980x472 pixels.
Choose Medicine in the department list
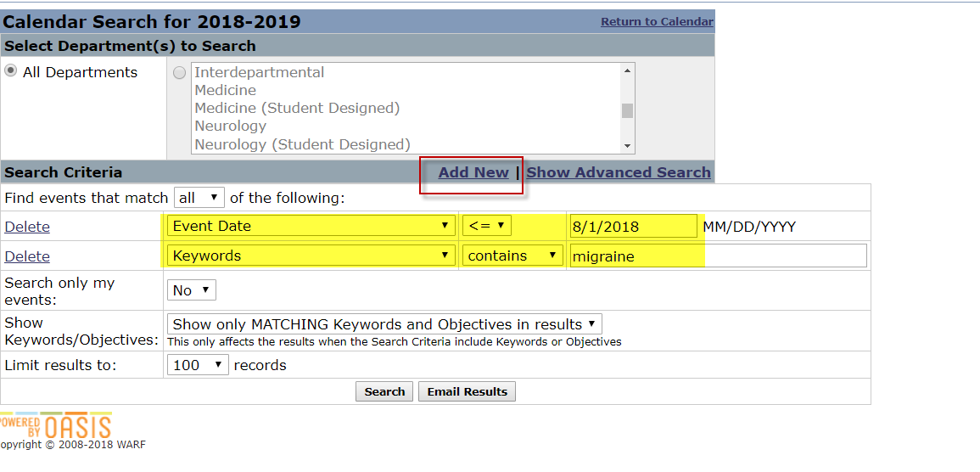click(225, 90)
